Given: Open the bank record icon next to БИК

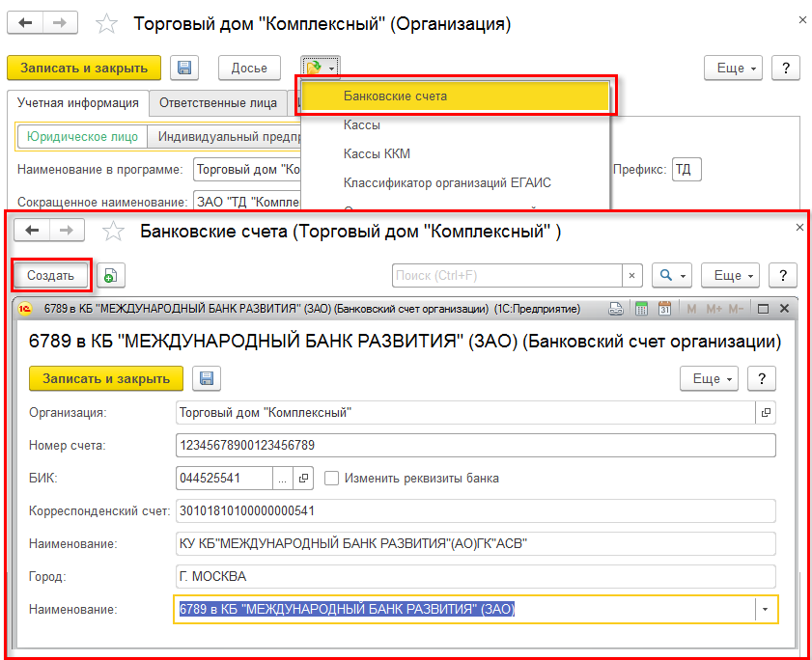Looking at the screenshot, I should pyautogui.click(x=303, y=478).
